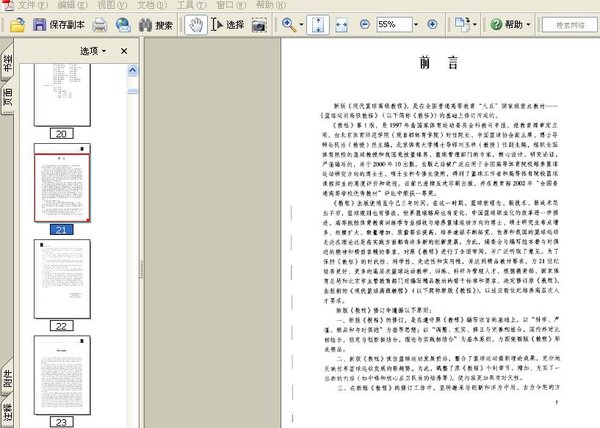Click the print icon
Screen dimensions: 600x428
pos(100,25)
